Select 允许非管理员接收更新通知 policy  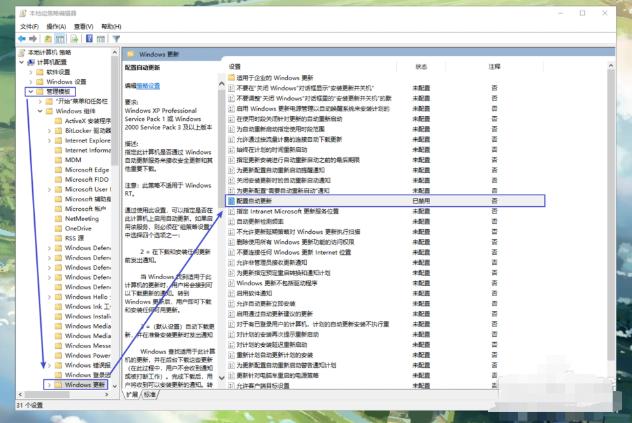(x=272, y=263)
